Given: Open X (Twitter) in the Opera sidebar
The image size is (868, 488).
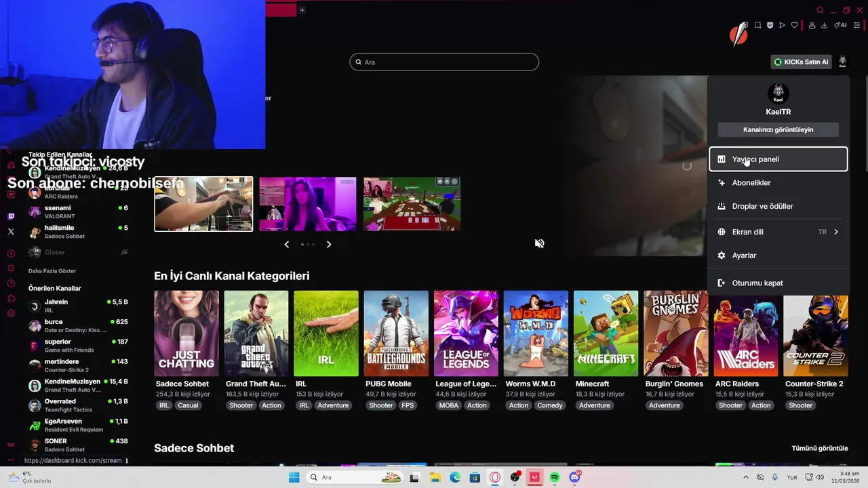Looking at the screenshot, I should [11, 231].
